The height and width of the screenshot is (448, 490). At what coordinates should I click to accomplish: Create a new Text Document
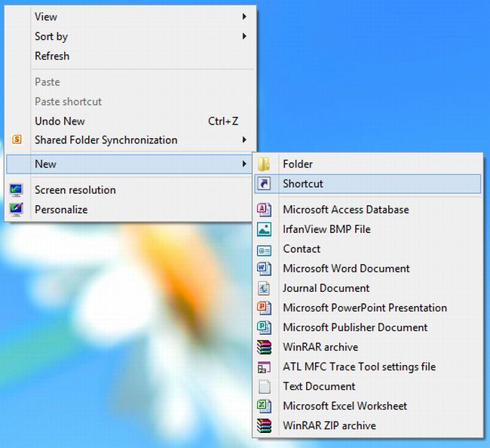pyautogui.click(x=368, y=386)
